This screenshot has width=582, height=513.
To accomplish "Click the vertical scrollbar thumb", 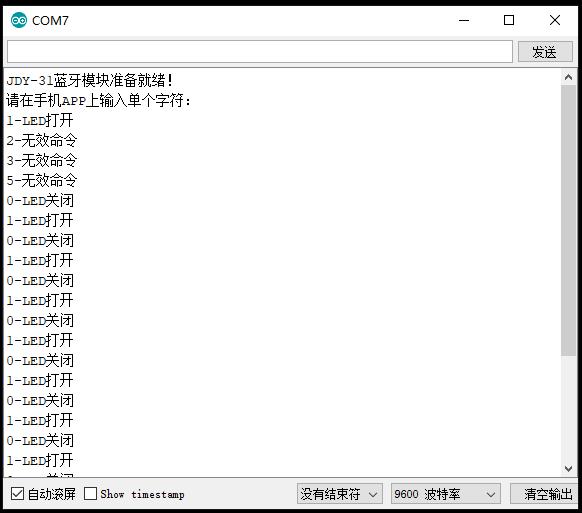I will click(x=568, y=220).
